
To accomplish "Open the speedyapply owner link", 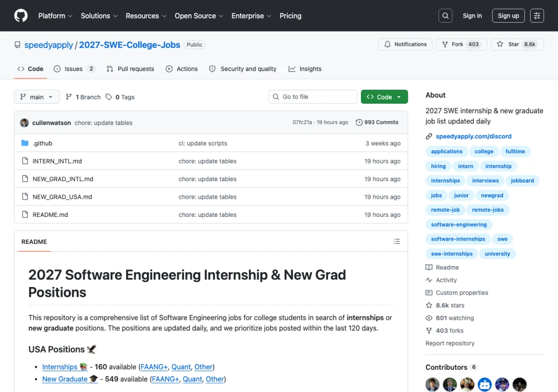I will (49, 45).
